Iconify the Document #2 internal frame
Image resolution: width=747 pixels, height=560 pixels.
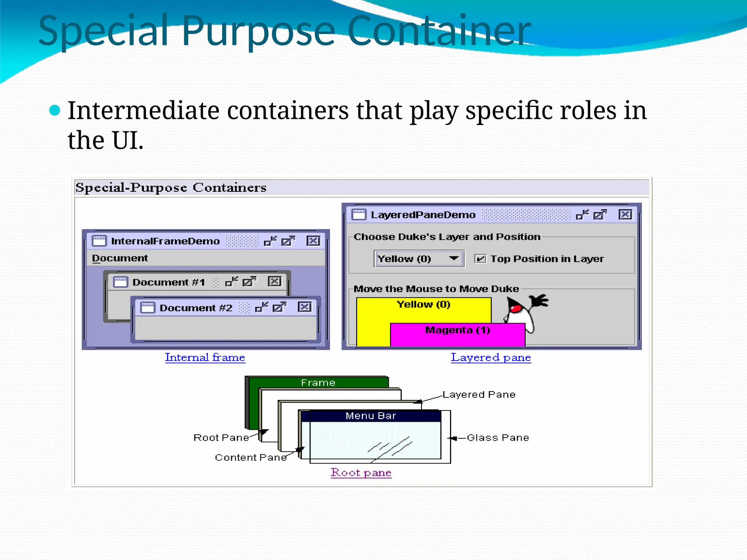point(262,307)
